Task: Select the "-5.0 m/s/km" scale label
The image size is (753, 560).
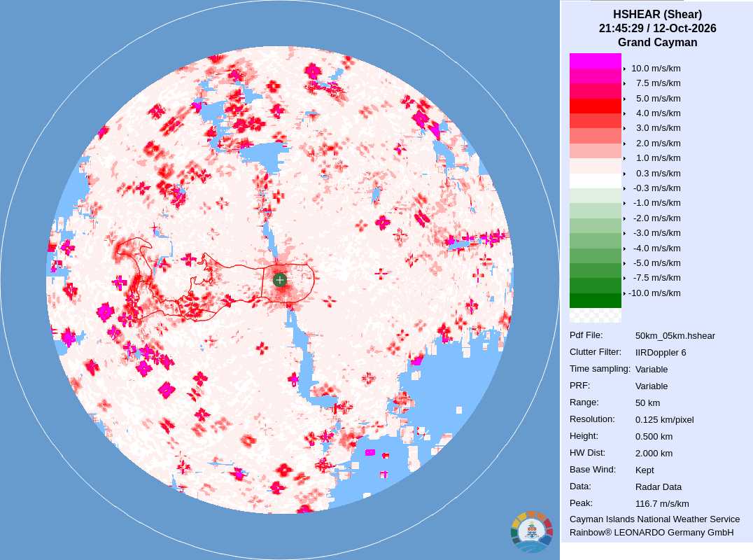Action: coord(656,263)
